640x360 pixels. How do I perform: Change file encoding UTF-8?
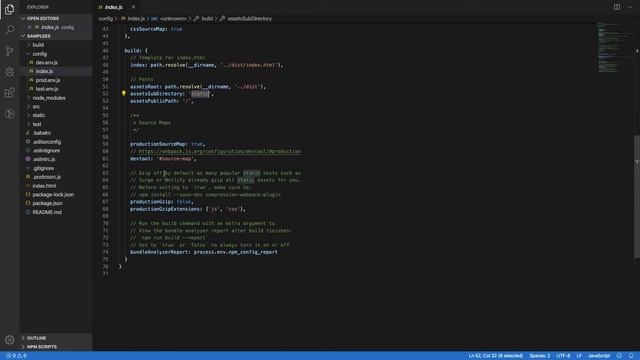[x=563, y=356]
